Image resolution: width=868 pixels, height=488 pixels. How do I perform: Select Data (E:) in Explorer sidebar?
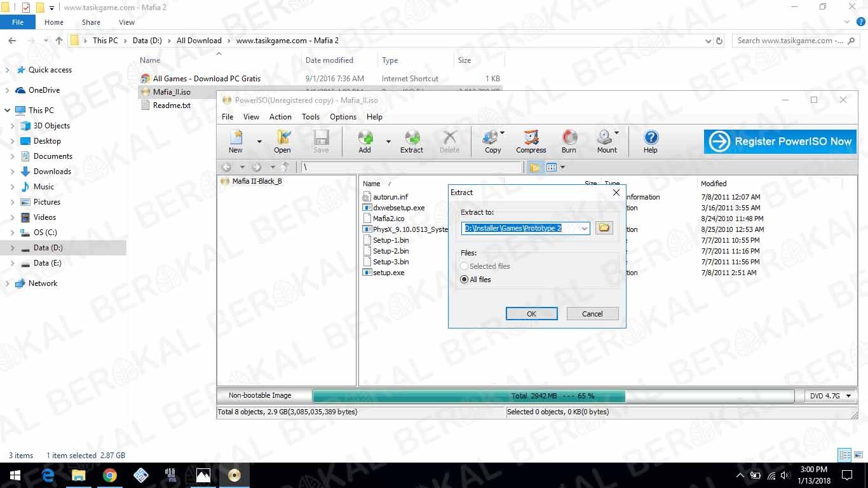[47, 263]
